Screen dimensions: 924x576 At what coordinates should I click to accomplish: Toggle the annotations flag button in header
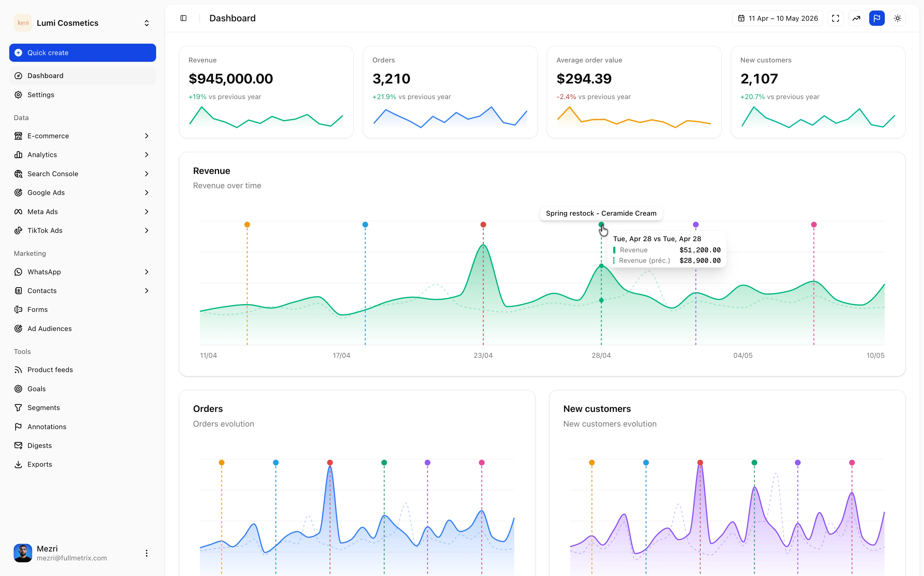[x=877, y=18]
